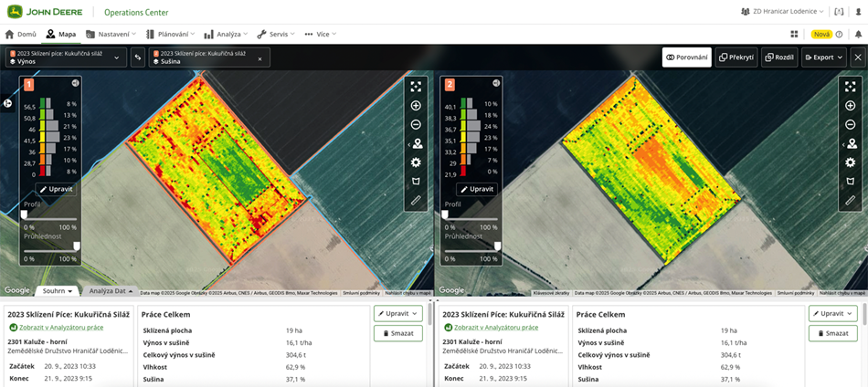Click the Průhlednost slider handle in legend 2
This screenshot has height=387, width=868.
click(x=498, y=246)
